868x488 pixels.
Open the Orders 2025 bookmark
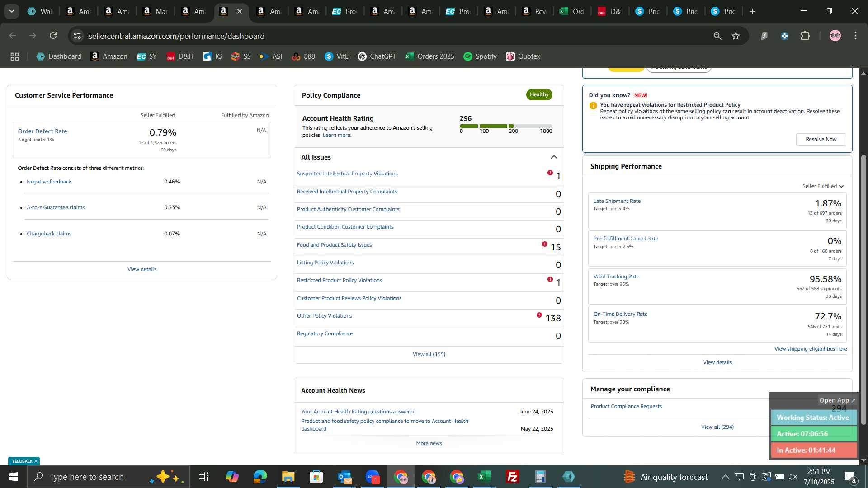pos(430,56)
